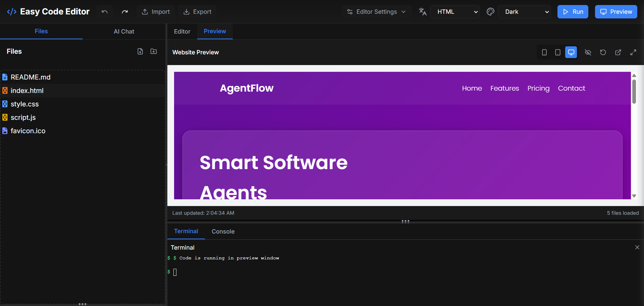Open preview in new window

click(x=618, y=52)
